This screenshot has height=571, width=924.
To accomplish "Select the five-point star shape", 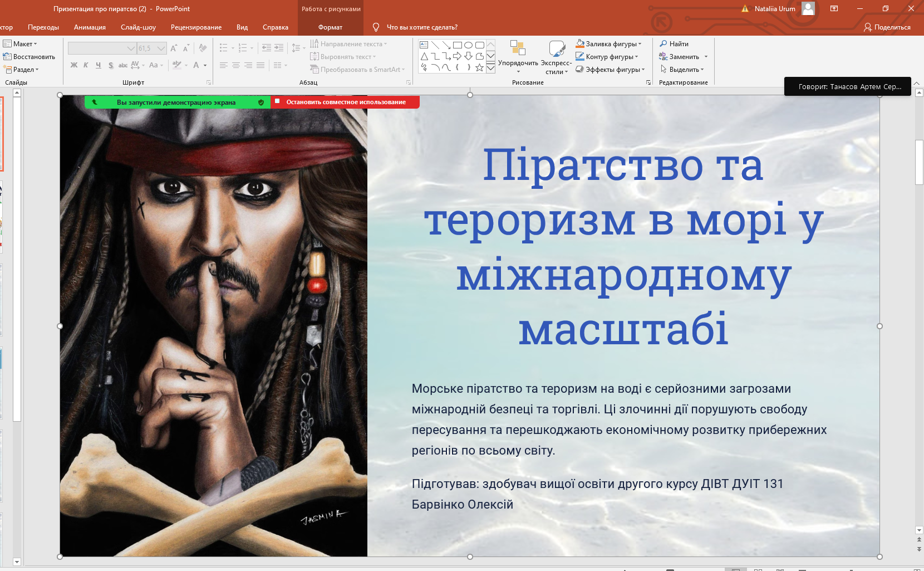I will 480,67.
